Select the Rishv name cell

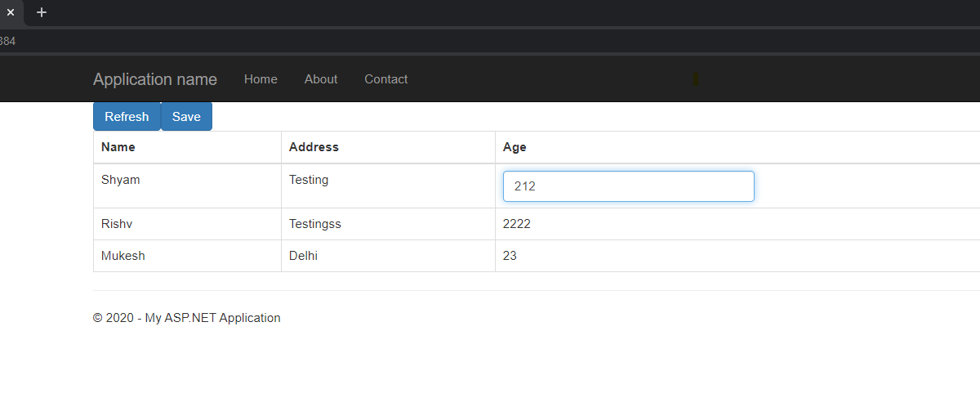click(x=118, y=224)
